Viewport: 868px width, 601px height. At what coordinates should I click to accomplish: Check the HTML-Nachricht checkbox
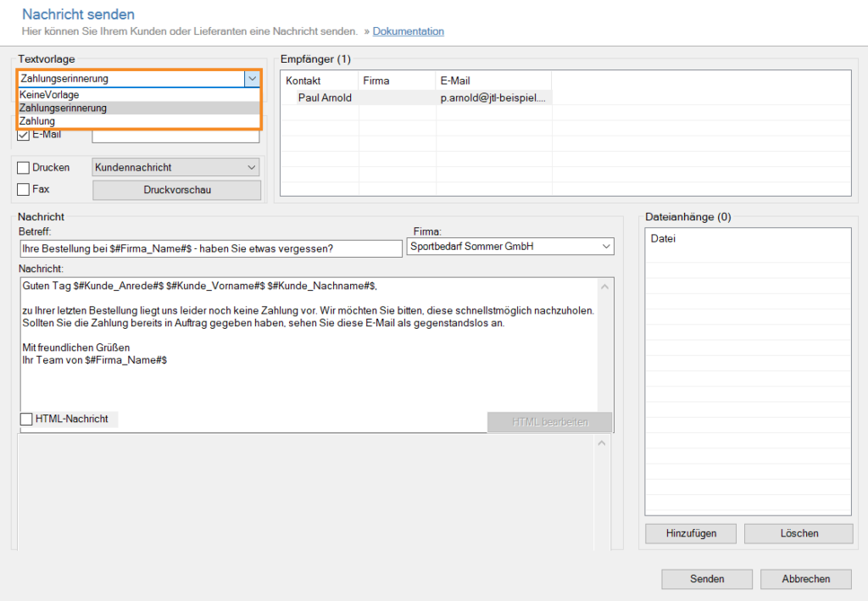tap(27, 419)
